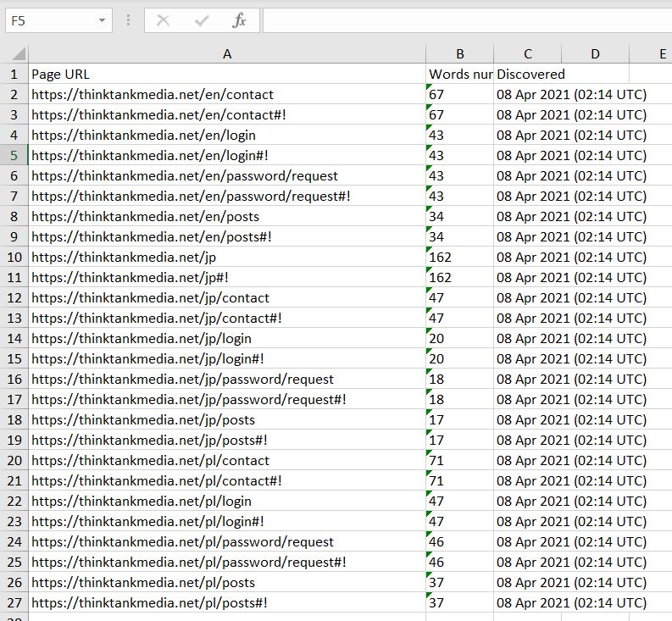This screenshot has height=621, width=672.
Task: Open the Name Box dropdown arrow
Action: 102,20
